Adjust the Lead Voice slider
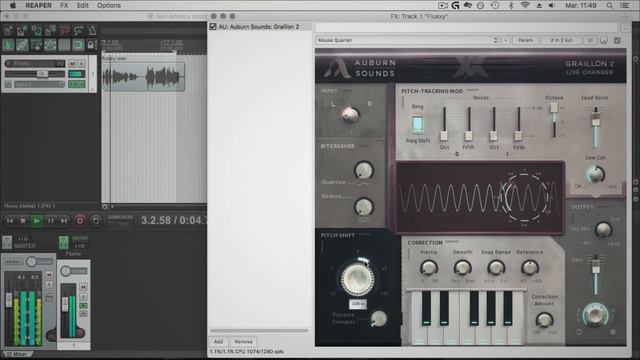 (596, 119)
